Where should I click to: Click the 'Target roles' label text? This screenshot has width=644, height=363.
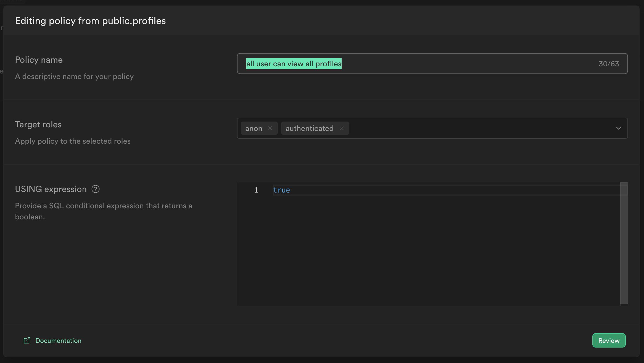(38, 125)
